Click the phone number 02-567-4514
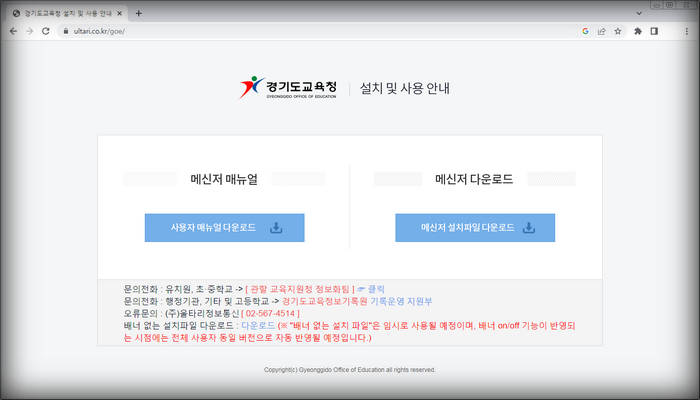Image resolution: width=700 pixels, height=400 pixels. [271, 313]
